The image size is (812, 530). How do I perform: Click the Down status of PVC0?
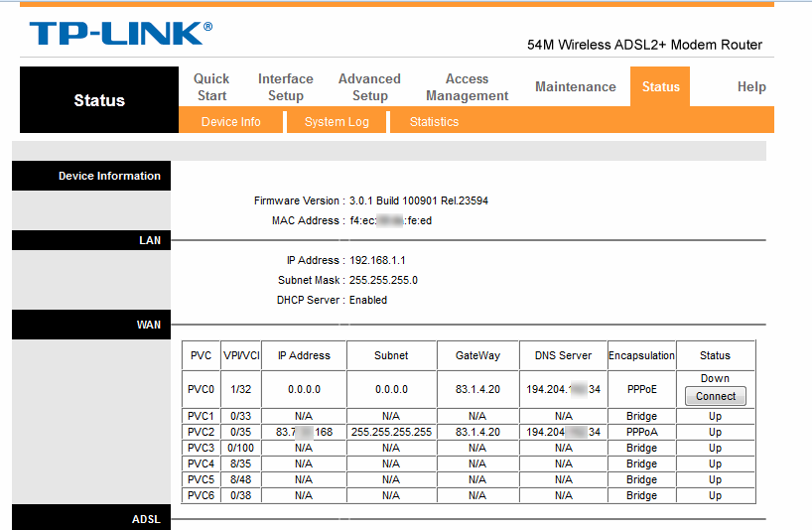715,378
